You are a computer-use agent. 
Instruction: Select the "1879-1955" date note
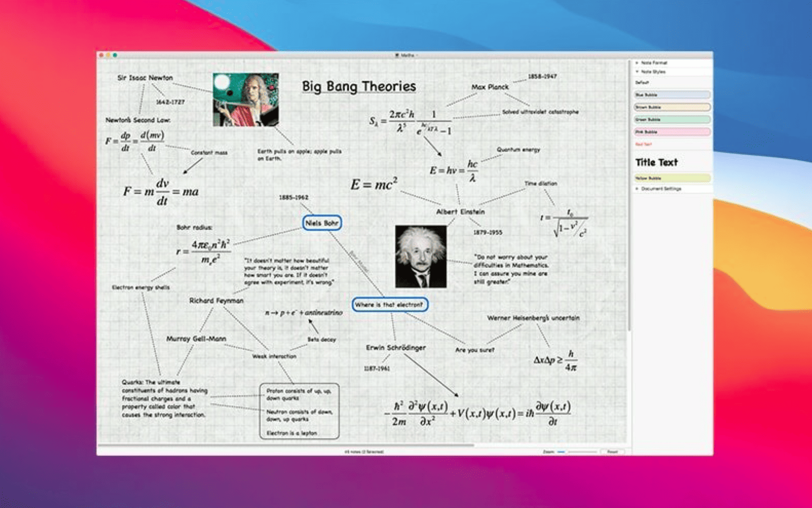488,232
